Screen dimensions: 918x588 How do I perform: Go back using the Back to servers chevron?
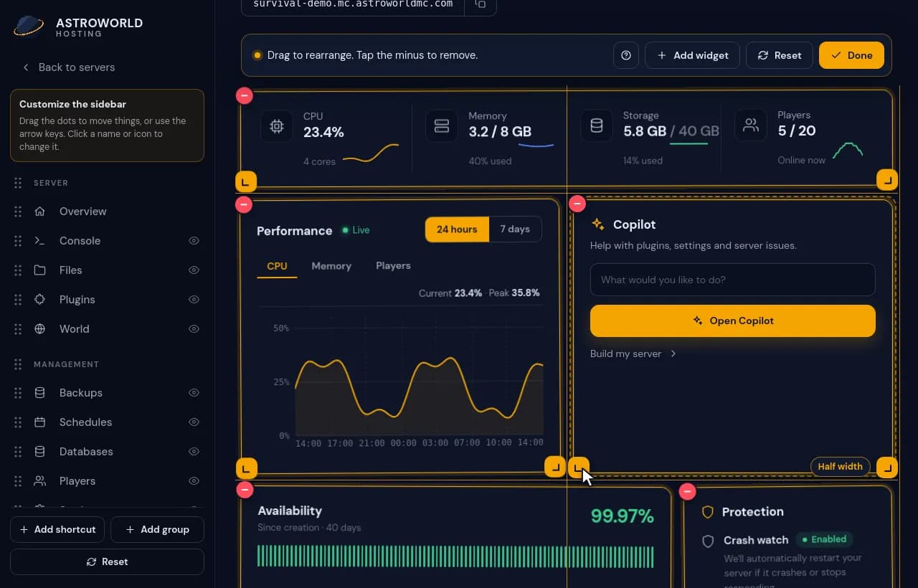pos(26,67)
